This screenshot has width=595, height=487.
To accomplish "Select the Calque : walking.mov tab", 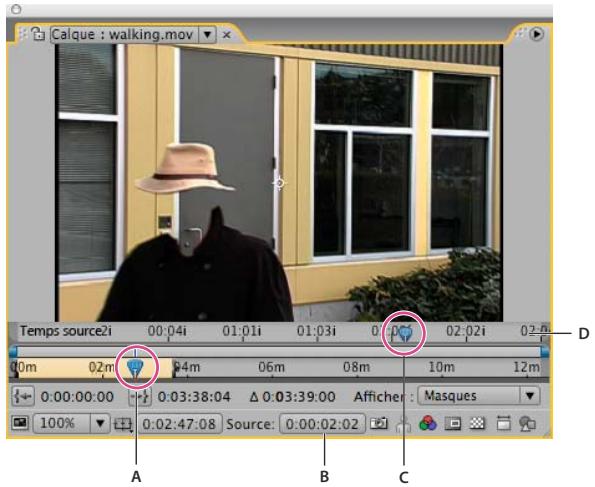I will [x=123, y=35].
